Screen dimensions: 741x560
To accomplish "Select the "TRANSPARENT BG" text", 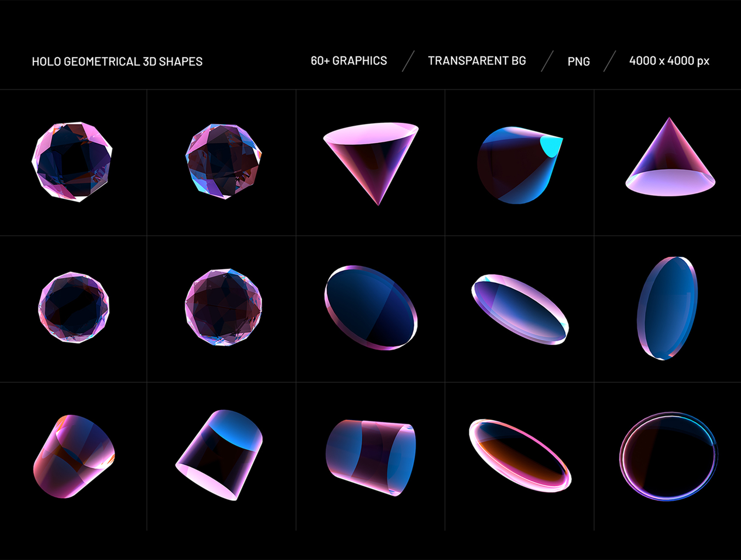I will coord(477,61).
